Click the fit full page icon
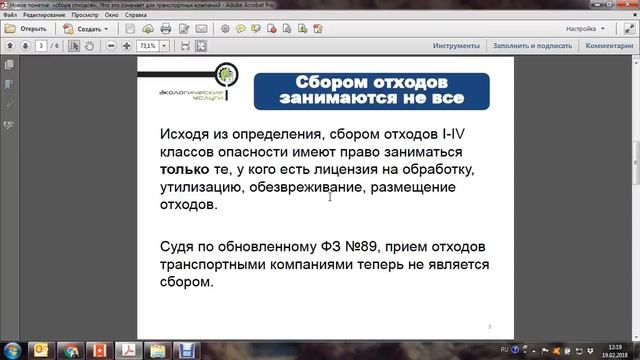 pos(201,46)
